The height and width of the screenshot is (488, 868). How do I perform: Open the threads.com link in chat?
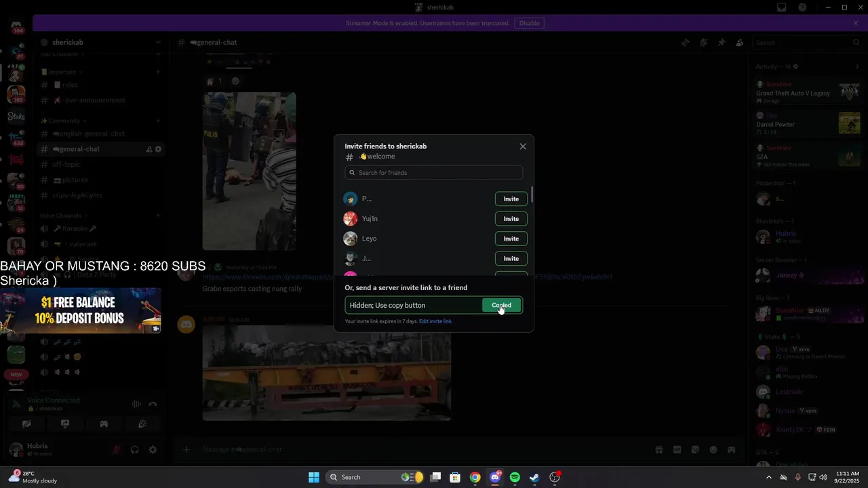(x=407, y=277)
